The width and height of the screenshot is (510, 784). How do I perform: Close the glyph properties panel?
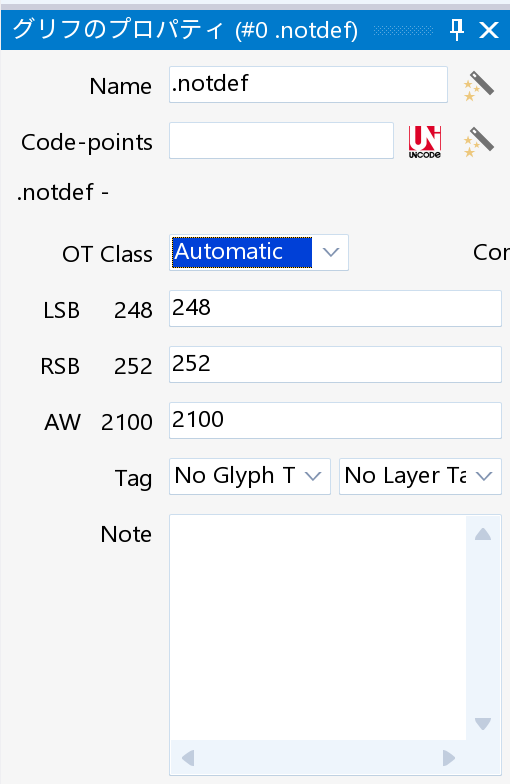click(488, 30)
